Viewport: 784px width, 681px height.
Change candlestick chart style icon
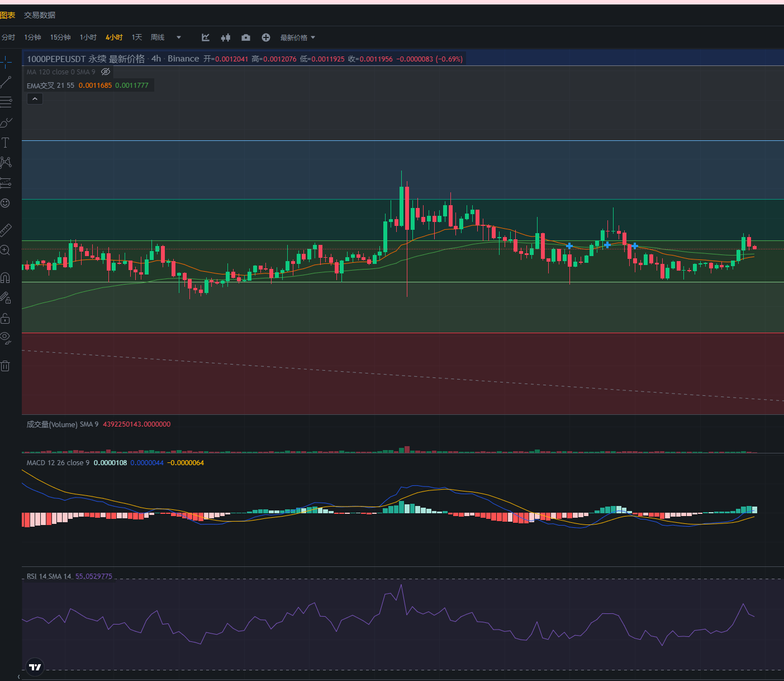click(x=226, y=37)
